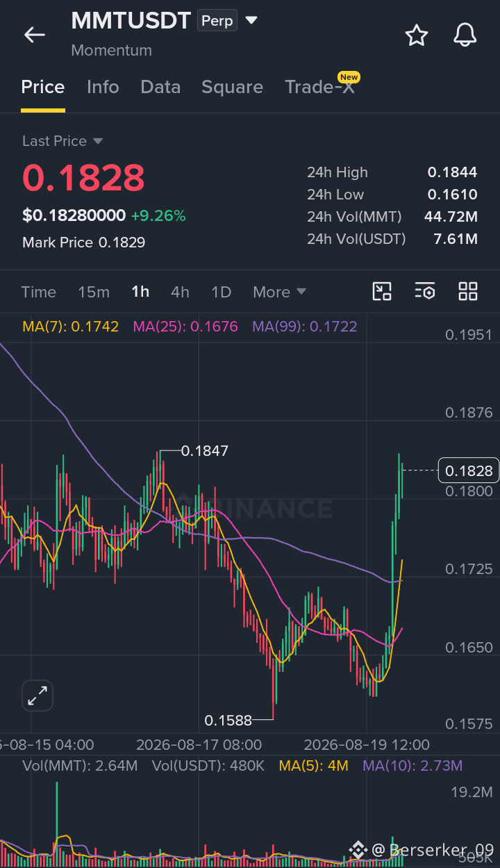Screen dimensions: 500x868
Task: Tap the Mark Price 0.1829 value
Action: tap(122, 243)
